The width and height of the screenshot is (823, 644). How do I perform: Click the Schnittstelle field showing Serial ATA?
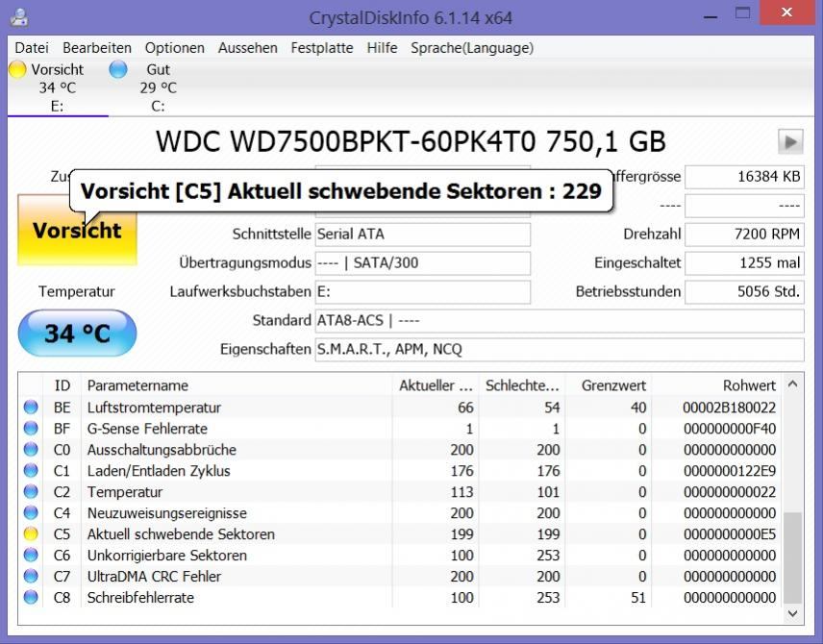pos(422,235)
